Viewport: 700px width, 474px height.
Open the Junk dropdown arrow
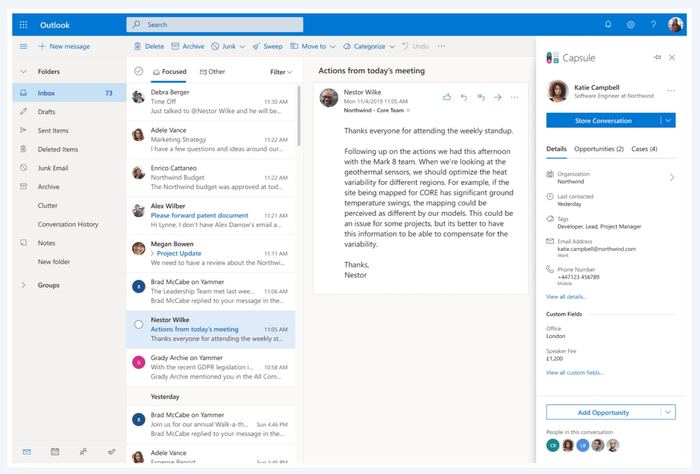242,46
